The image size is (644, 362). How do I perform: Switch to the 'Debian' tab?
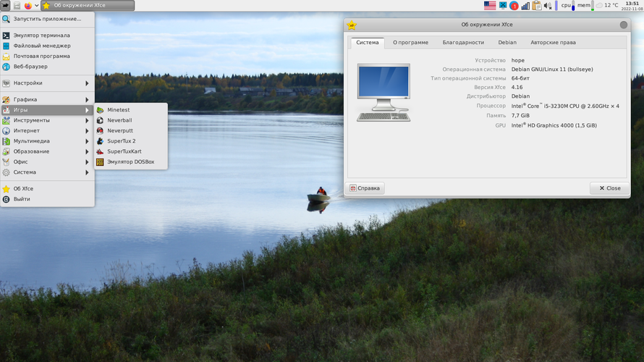pyautogui.click(x=507, y=43)
